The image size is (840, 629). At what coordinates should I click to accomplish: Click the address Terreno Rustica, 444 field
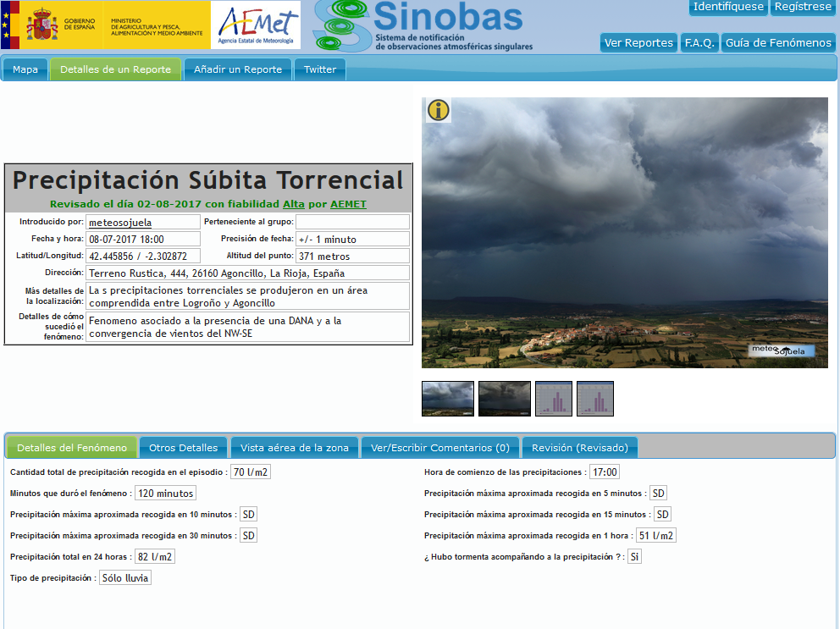[x=247, y=273]
